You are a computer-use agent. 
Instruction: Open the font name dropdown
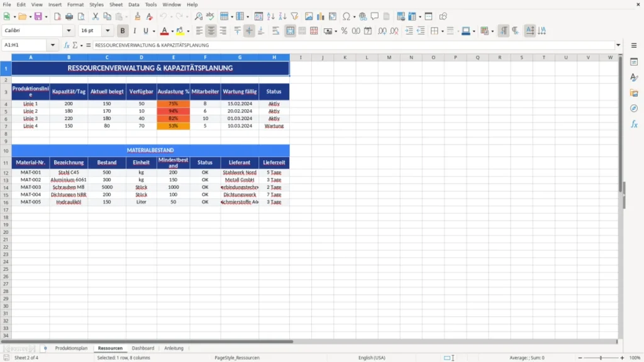tap(69, 30)
